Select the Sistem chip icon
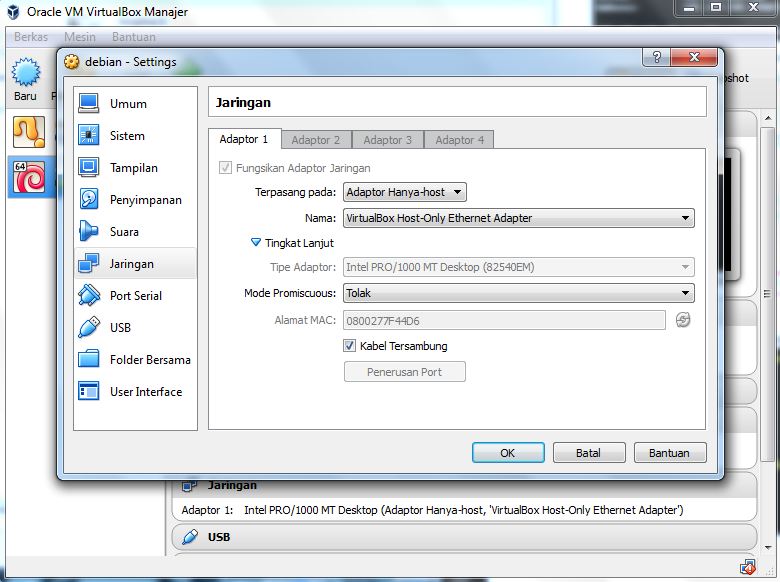This screenshot has height=582, width=780. click(x=89, y=135)
